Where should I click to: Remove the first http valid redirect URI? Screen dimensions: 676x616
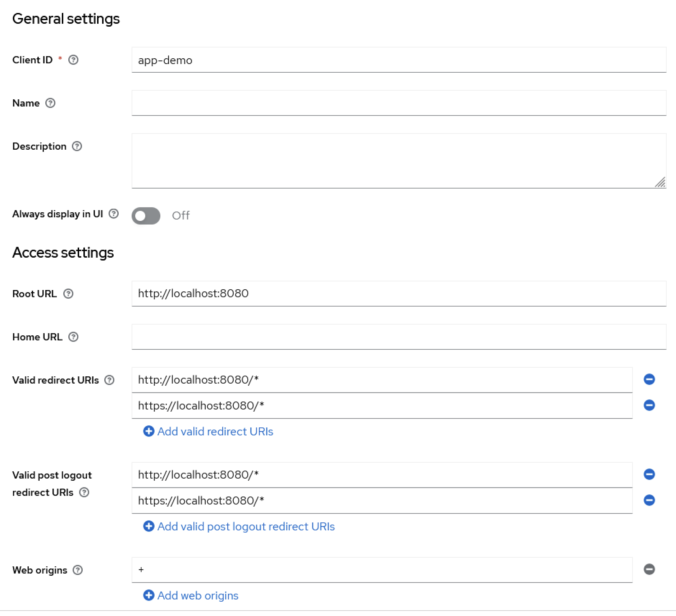pos(649,379)
